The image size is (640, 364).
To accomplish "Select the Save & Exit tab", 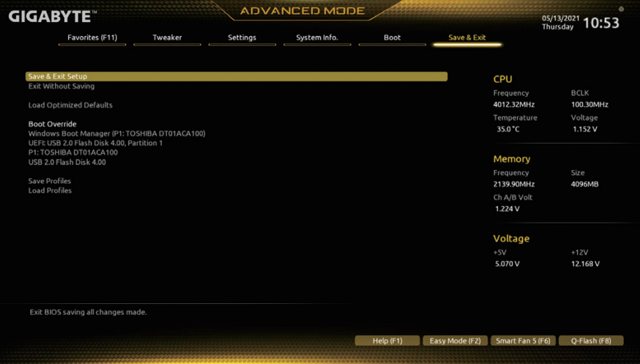I will coord(467,37).
